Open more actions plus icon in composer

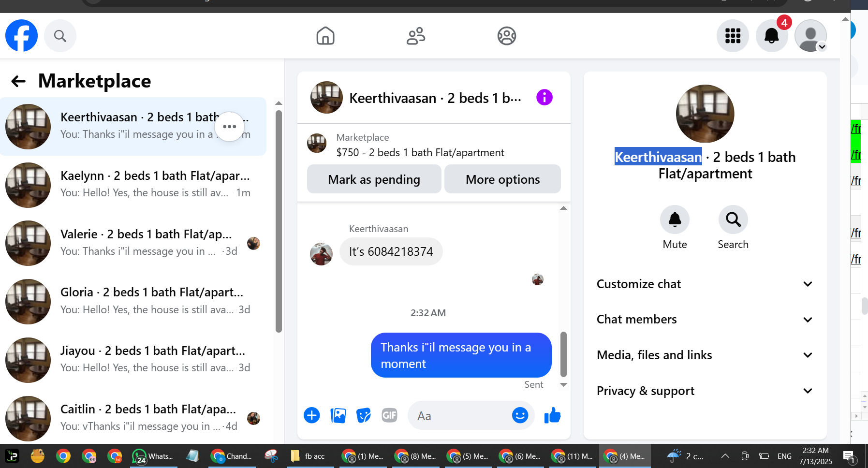pos(312,415)
